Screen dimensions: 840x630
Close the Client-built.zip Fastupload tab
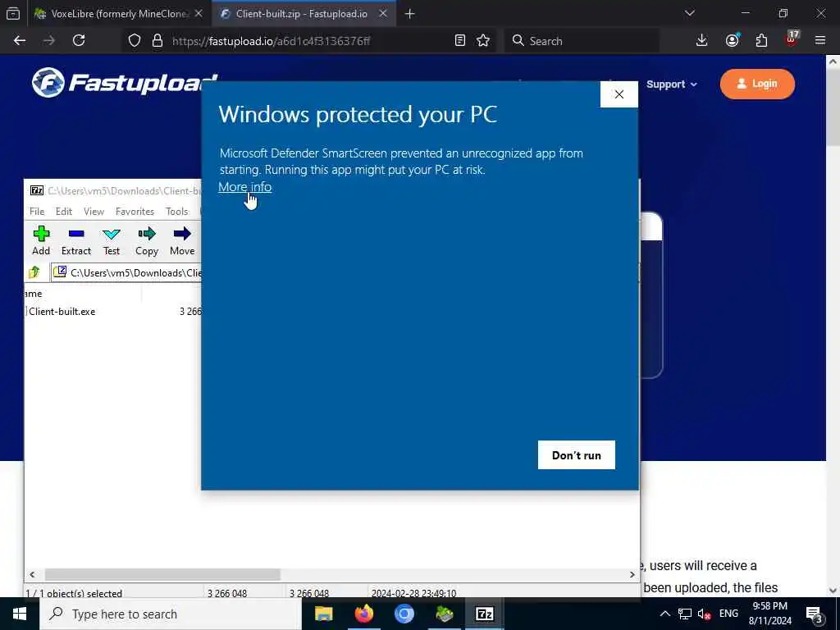tap(383, 13)
